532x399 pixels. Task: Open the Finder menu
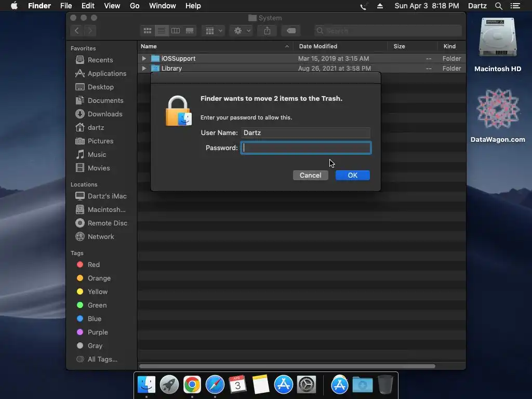point(39,6)
